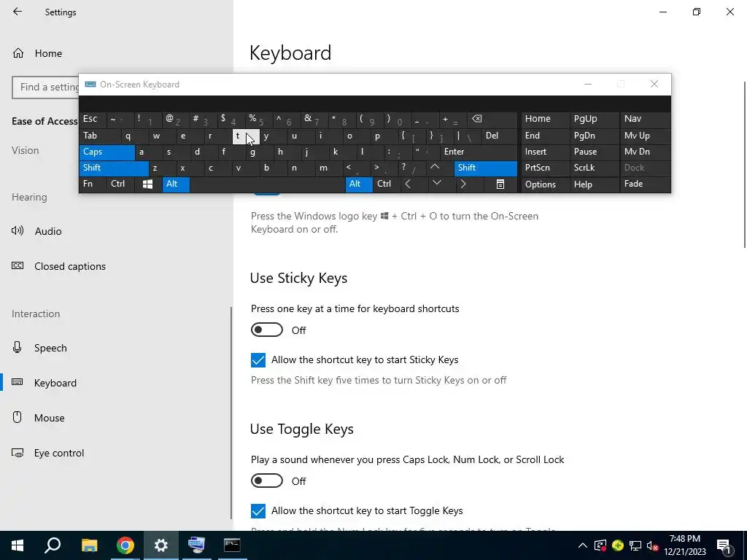Click the Mv Dn key on On-Screen Keyboard

645,152
